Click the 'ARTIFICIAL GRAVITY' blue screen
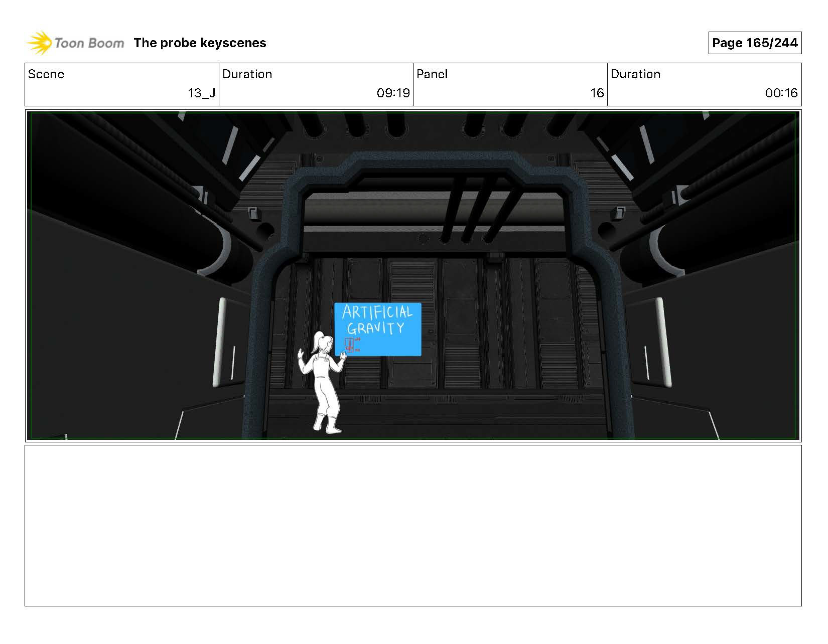 point(378,329)
